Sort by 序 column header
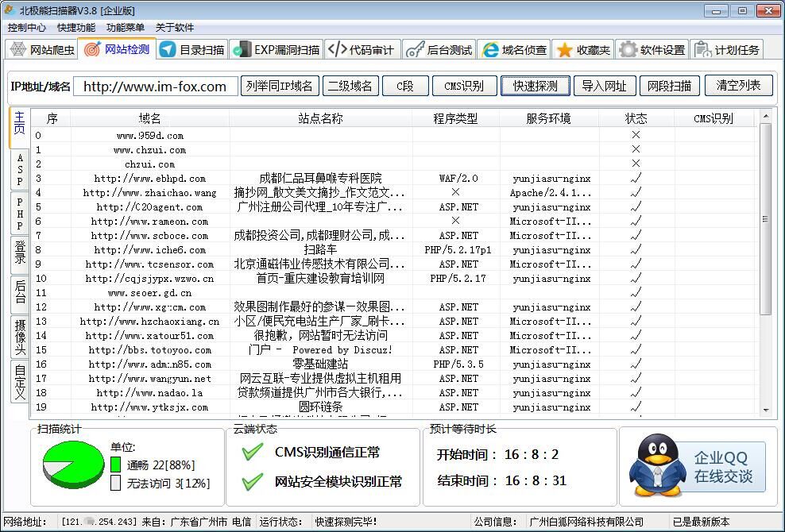 click(52, 118)
